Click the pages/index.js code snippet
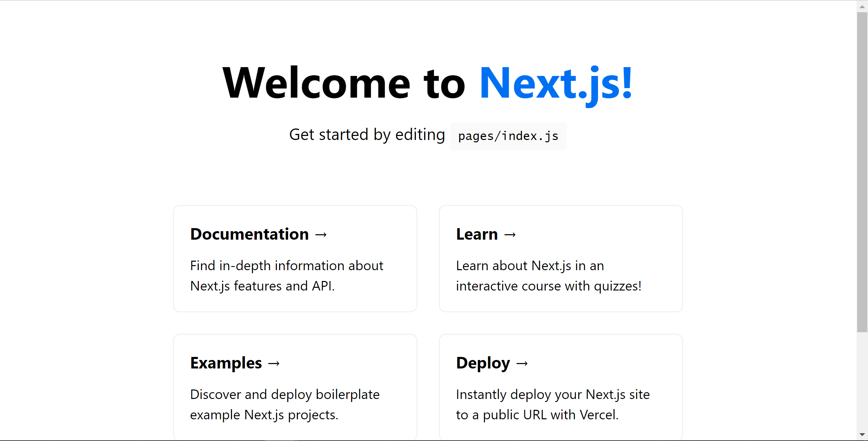This screenshot has width=868, height=441. (x=508, y=136)
